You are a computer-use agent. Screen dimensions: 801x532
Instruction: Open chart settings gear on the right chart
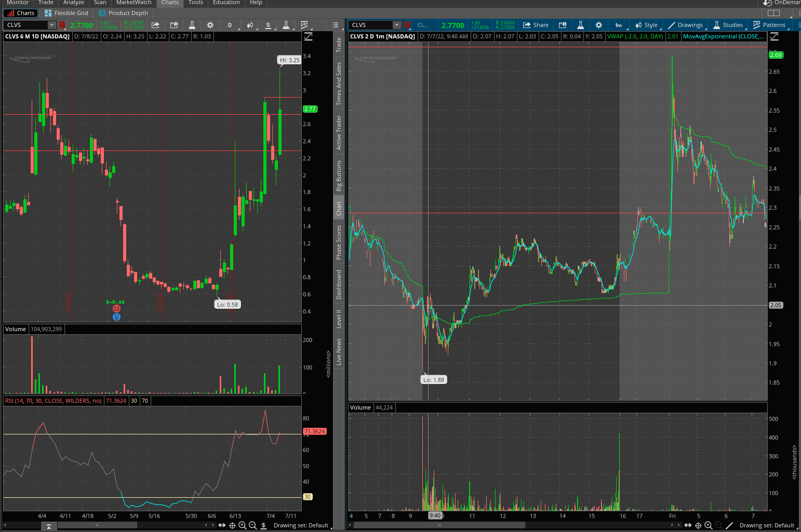coord(599,25)
